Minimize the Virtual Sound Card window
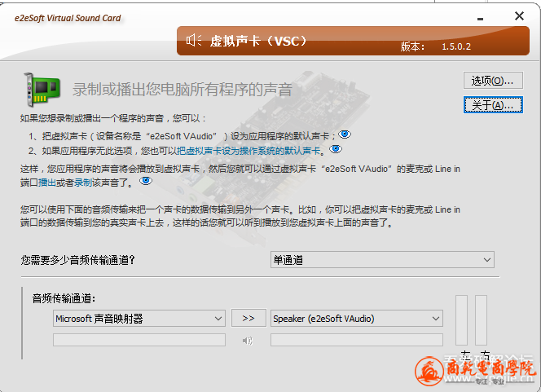Image resolution: width=541 pixels, height=392 pixels. pyautogui.click(x=480, y=17)
